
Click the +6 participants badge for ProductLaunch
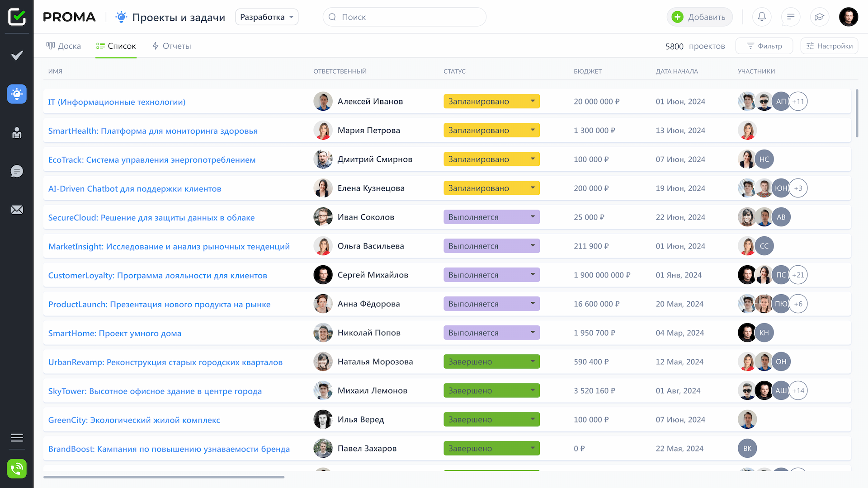pyautogui.click(x=798, y=304)
